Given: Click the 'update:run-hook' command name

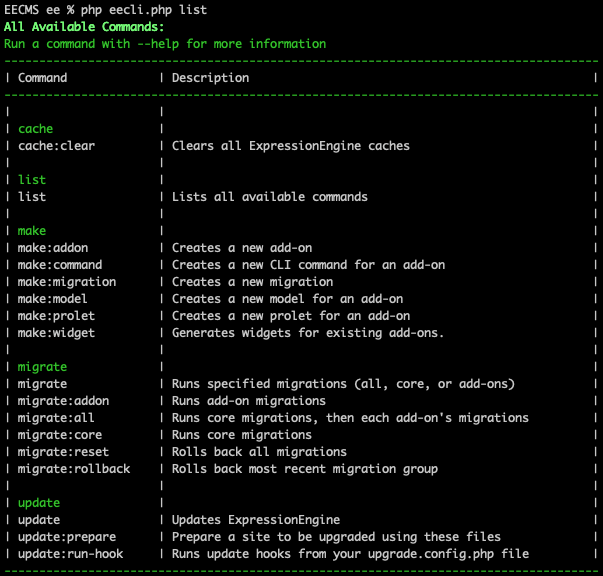Looking at the screenshot, I should click(70, 554).
